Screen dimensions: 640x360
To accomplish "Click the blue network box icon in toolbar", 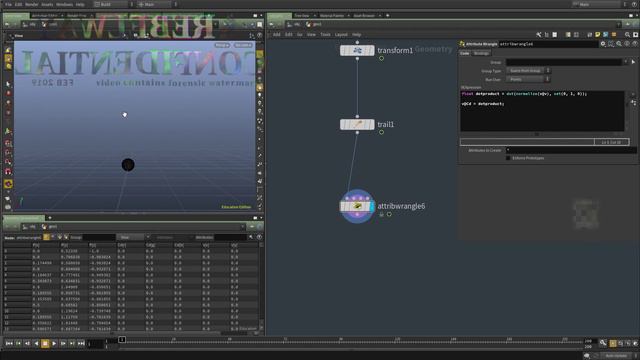I will [x=606, y=35].
